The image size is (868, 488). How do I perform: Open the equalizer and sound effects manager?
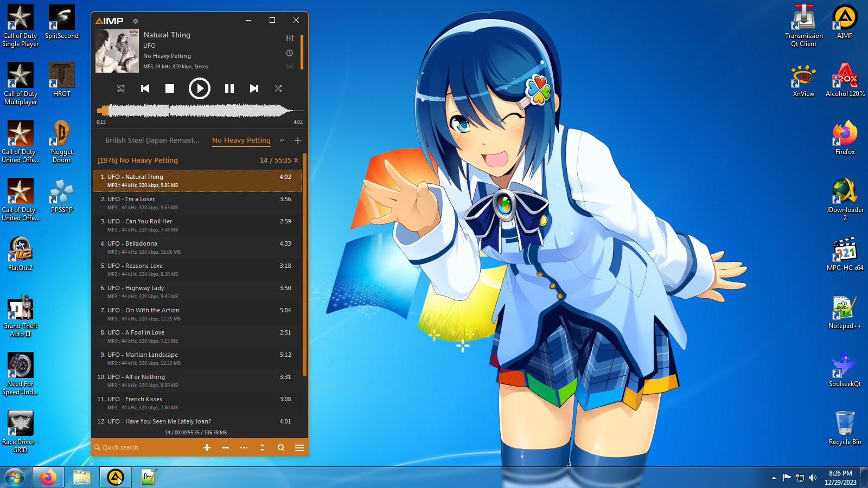tap(290, 38)
